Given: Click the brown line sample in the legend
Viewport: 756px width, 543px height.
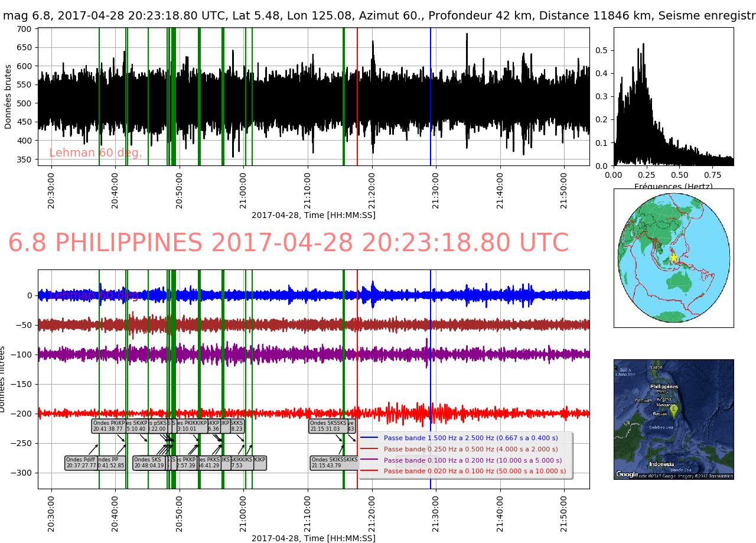Looking at the screenshot, I should pyautogui.click(x=370, y=449).
